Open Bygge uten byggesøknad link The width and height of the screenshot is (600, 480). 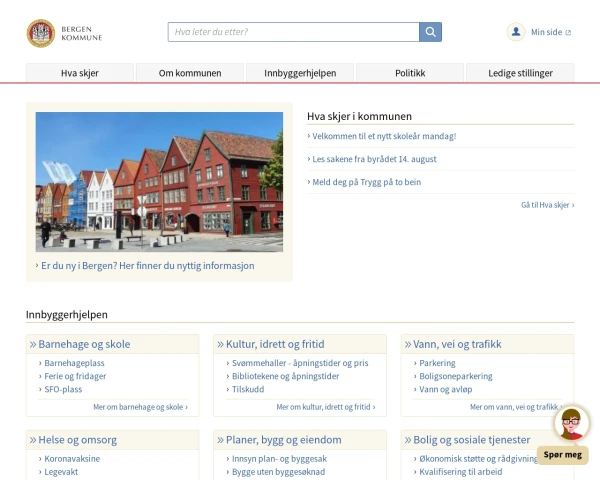tap(279, 472)
